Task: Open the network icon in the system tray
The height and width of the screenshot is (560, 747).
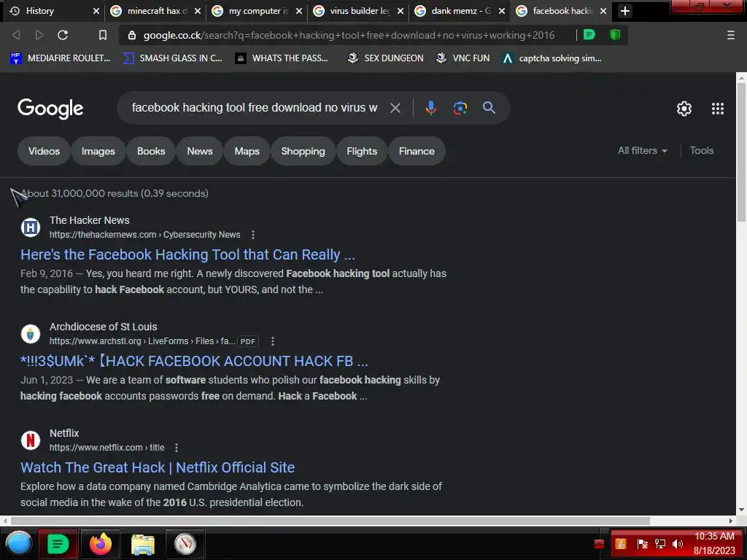Action: point(659,544)
